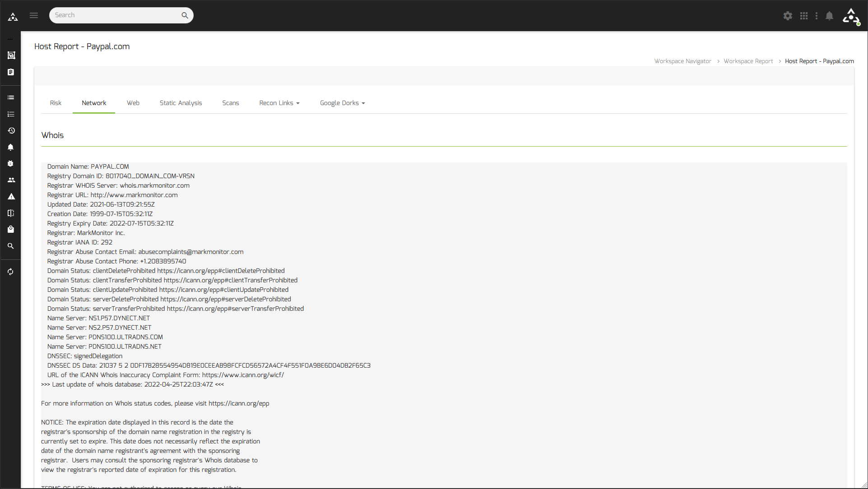Image resolution: width=868 pixels, height=489 pixels.
Task: Click the Registrar Abuse Contact Email line
Action: [x=145, y=252]
